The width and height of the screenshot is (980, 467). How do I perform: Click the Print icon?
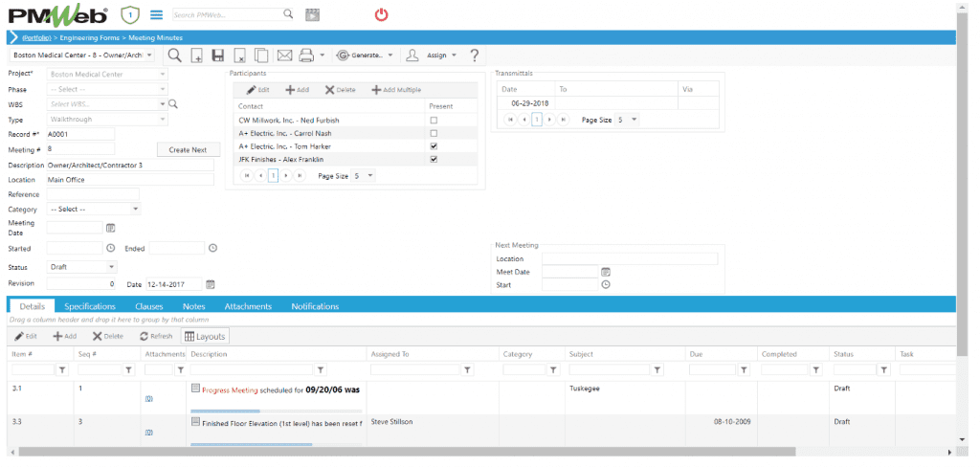click(x=305, y=56)
